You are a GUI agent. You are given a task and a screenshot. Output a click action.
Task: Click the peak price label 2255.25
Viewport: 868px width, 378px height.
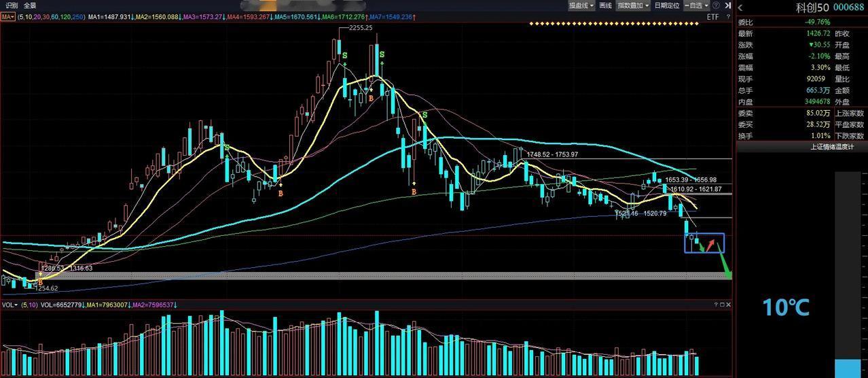point(361,28)
